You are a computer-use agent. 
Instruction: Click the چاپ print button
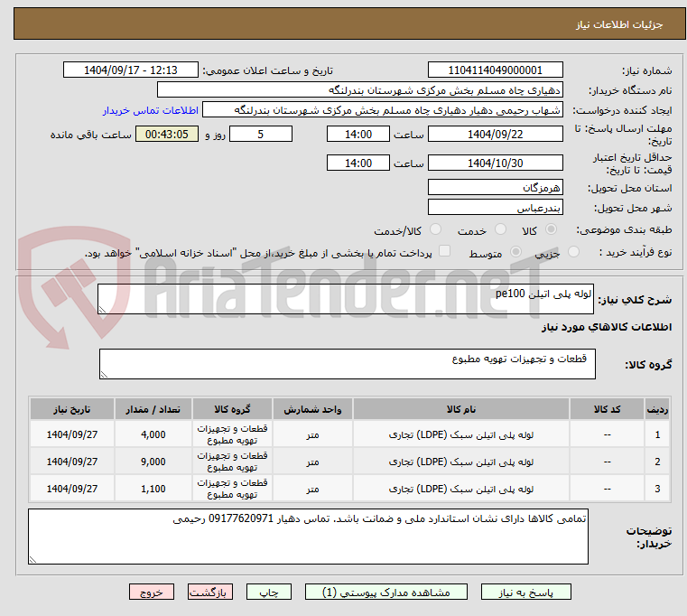[269, 592]
